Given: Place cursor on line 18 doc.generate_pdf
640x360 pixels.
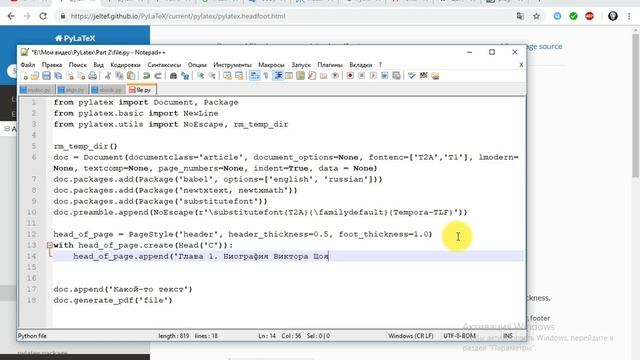Looking at the screenshot, I should (x=113, y=300).
